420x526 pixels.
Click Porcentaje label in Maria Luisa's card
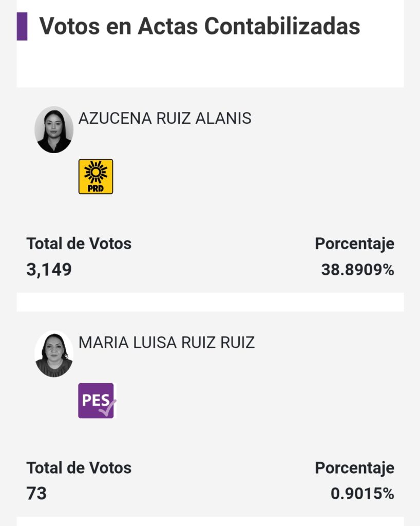click(x=354, y=468)
